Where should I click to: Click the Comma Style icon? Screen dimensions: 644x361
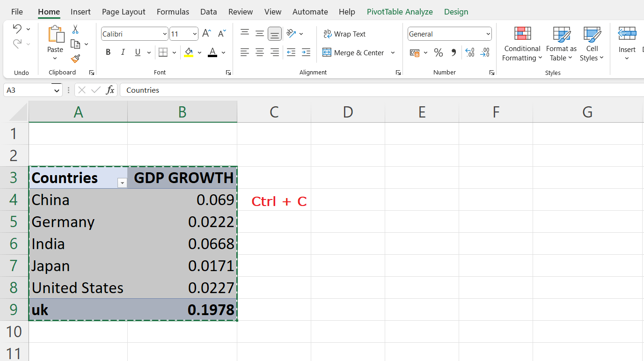coord(453,52)
